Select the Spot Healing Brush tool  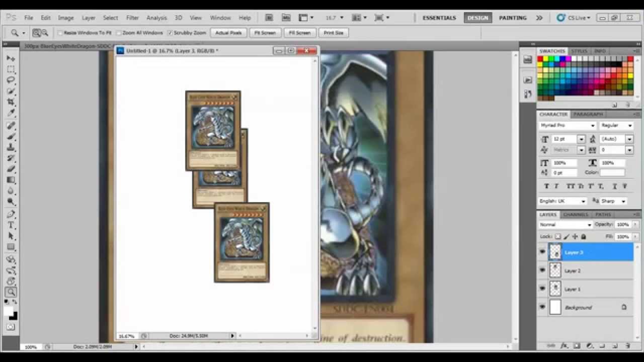[11, 126]
